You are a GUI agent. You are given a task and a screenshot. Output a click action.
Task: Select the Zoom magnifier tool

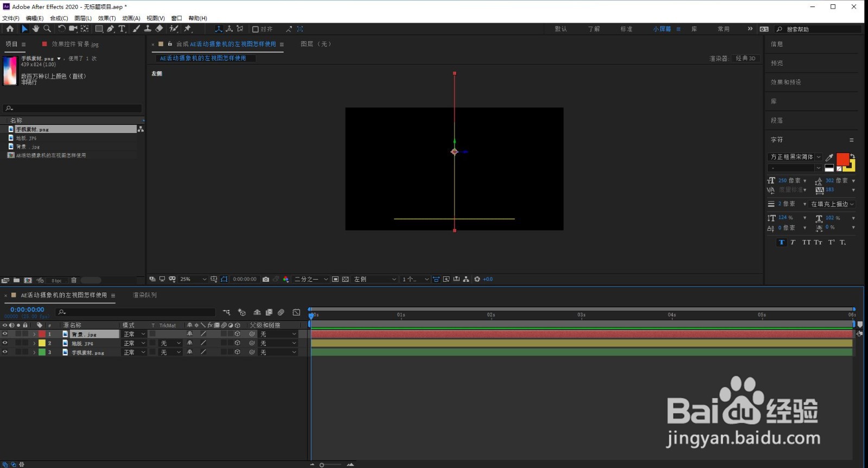click(x=47, y=29)
